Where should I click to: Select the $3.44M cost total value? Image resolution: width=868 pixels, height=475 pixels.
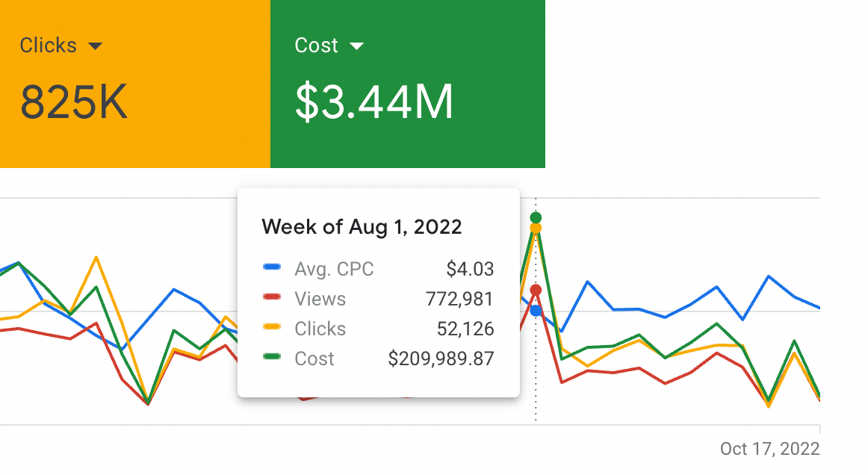coord(374,102)
